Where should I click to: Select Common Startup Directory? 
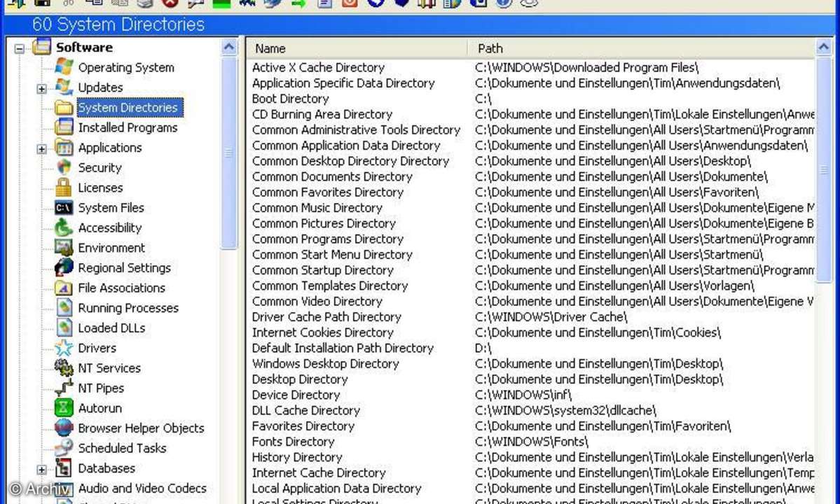point(322,269)
